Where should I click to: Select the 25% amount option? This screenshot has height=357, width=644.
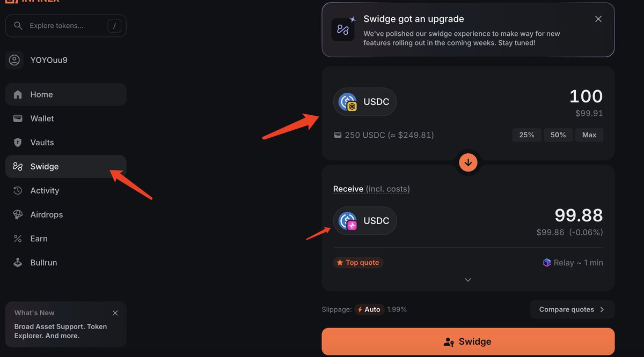[526, 135]
